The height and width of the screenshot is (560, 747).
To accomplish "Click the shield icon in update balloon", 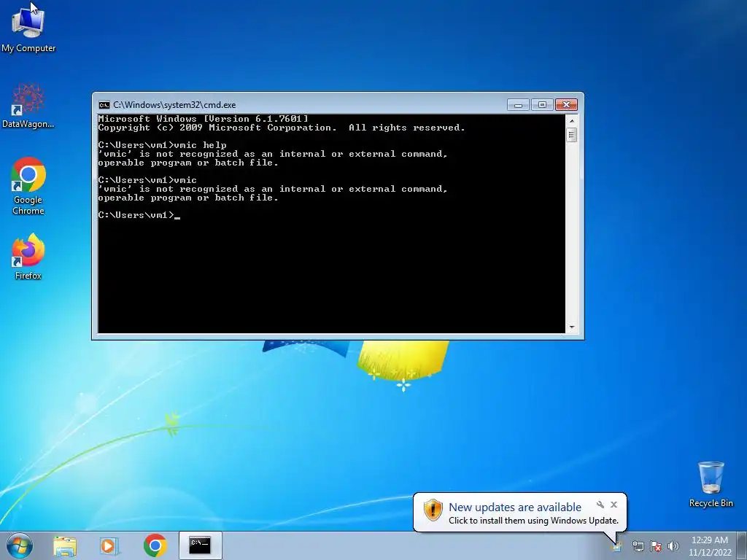I will (x=433, y=510).
